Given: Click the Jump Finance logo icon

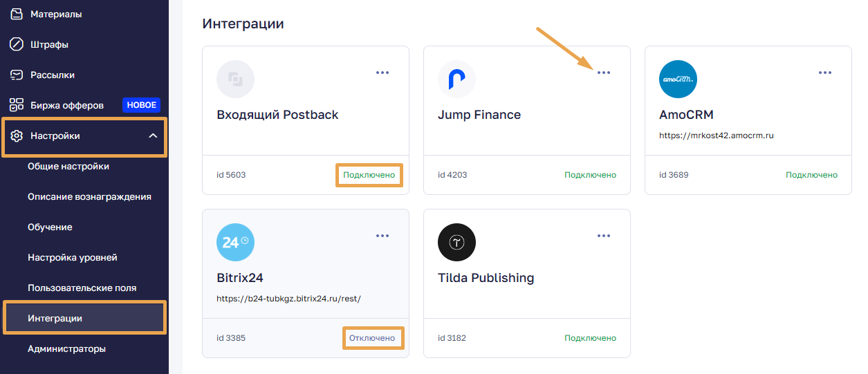Looking at the screenshot, I should [456, 80].
